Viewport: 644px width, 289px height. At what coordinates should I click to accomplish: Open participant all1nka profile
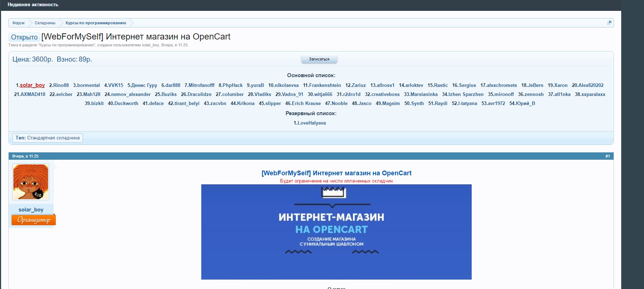pos(563,94)
